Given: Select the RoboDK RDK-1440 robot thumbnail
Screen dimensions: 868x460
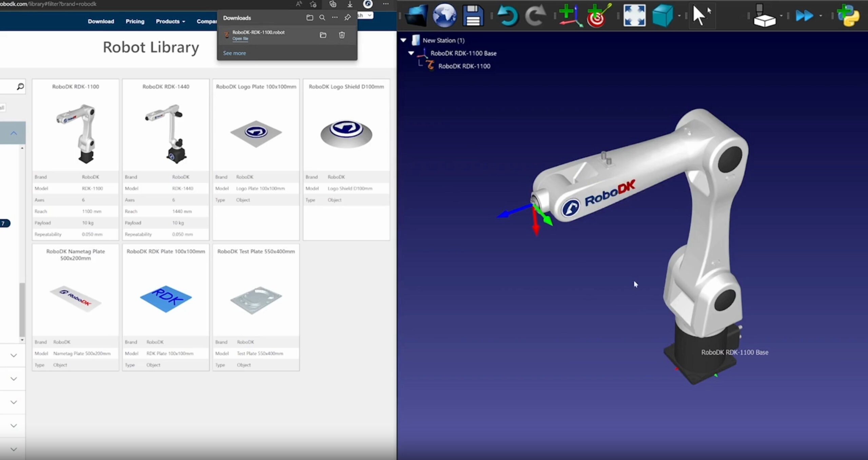Looking at the screenshot, I should point(166,133).
